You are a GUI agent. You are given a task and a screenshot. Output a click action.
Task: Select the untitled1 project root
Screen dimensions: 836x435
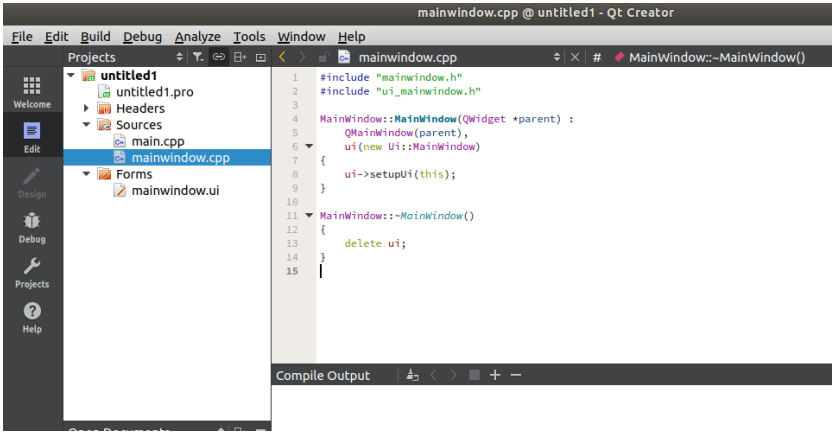tap(128, 76)
